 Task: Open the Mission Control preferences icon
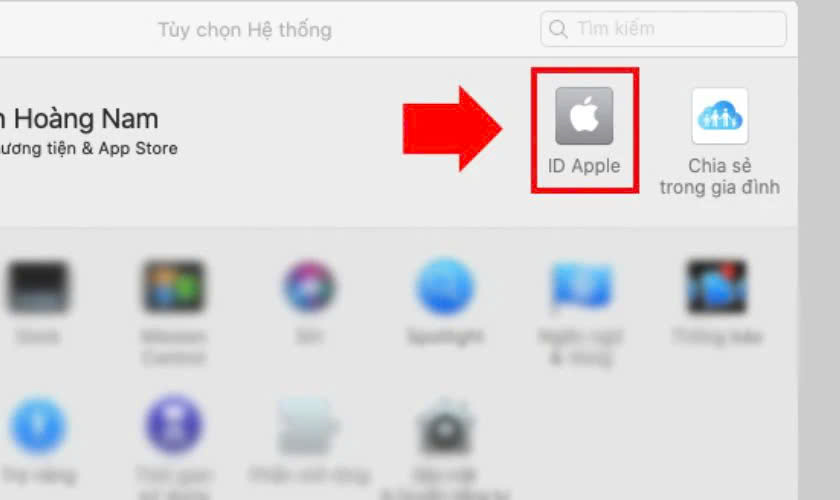tap(173, 287)
